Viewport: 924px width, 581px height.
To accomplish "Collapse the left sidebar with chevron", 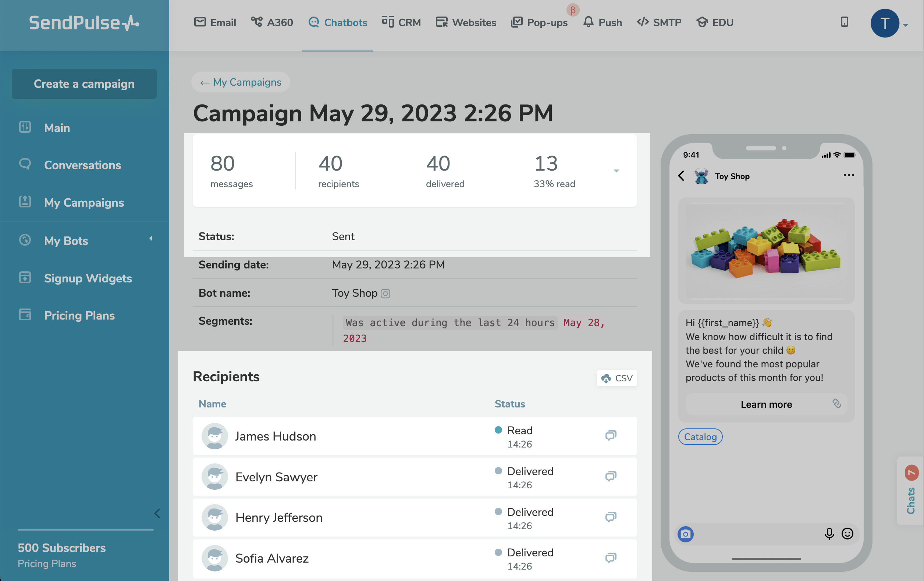I will tap(157, 513).
